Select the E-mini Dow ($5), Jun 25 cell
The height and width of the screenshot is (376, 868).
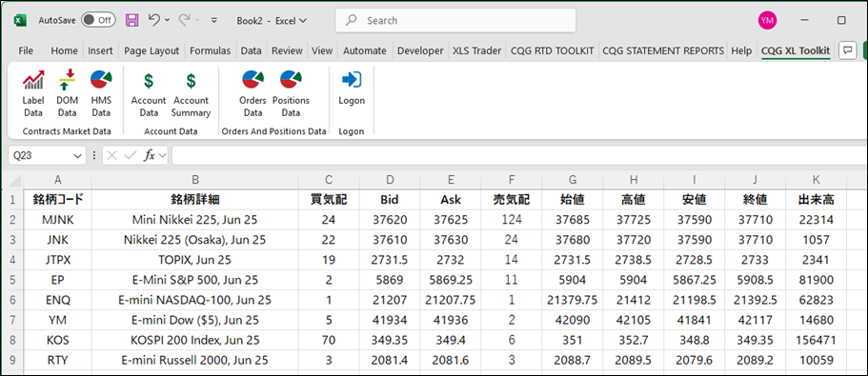coord(195,320)
